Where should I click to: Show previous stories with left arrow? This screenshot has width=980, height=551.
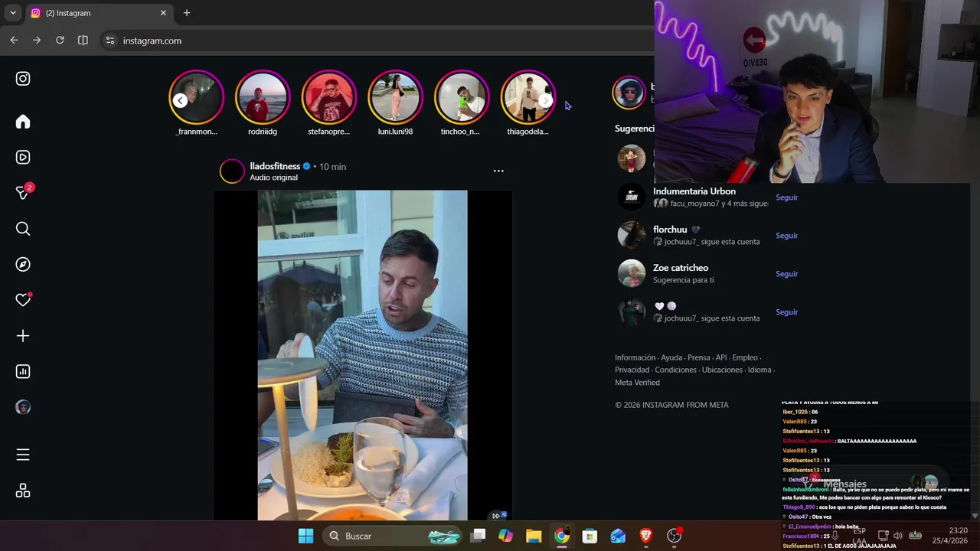coord(180,100)
